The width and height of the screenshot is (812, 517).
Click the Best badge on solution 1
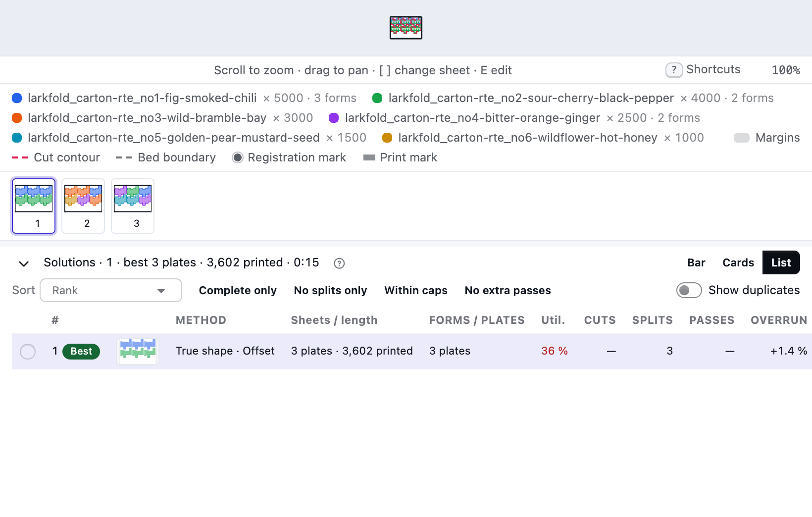point(81,352)
